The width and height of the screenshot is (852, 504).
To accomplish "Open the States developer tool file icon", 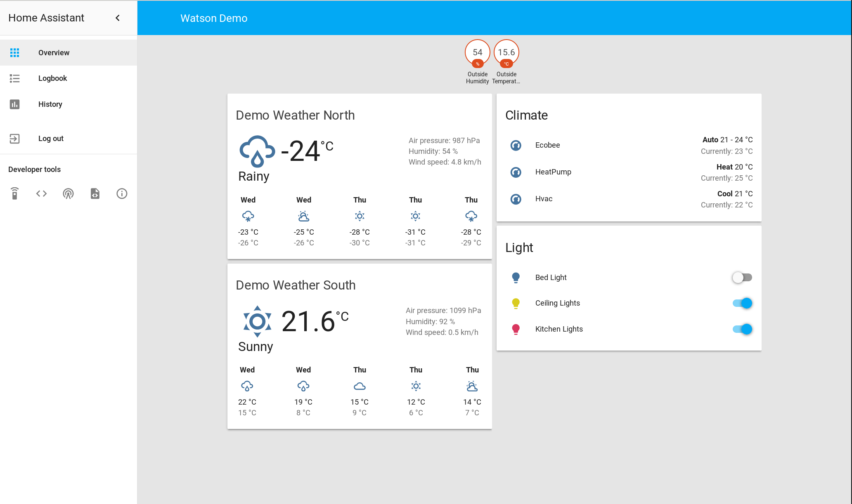I will 95,193.
